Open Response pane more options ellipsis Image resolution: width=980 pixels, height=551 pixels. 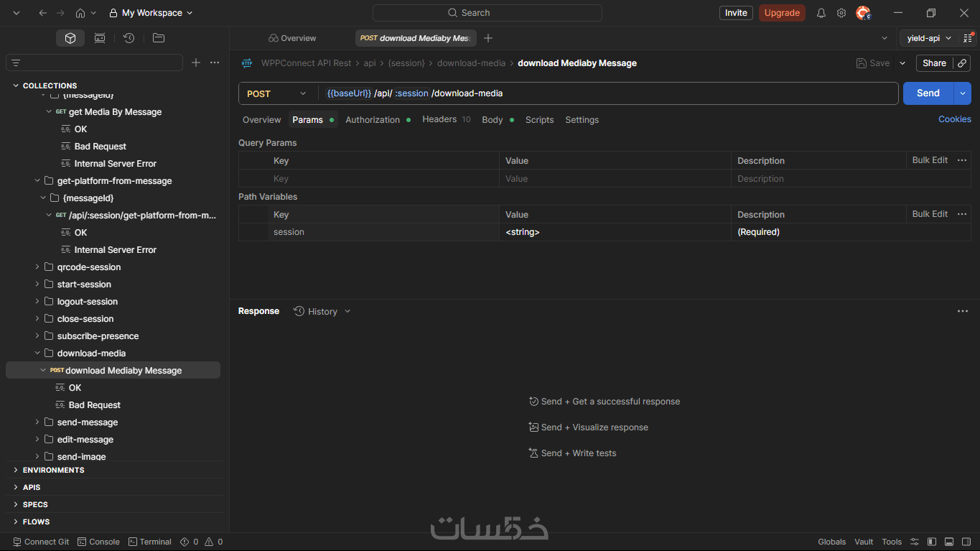(963, 311)
